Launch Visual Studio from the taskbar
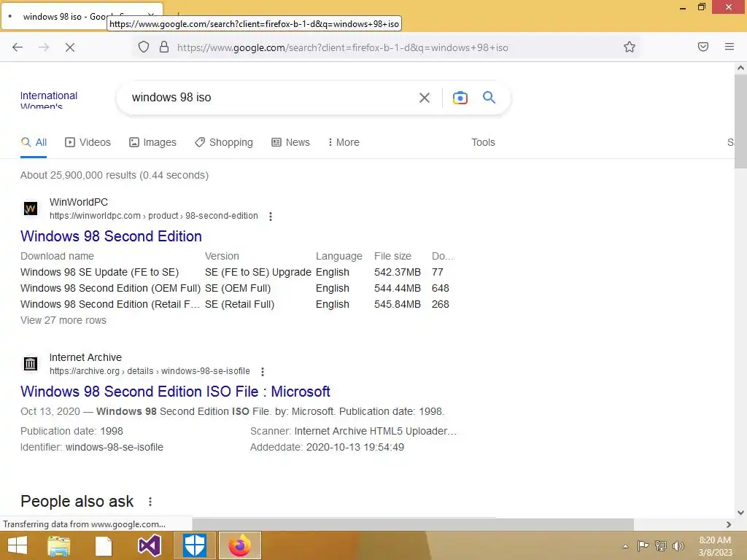Viewport: 747px width, 560px height. (149, 545)
